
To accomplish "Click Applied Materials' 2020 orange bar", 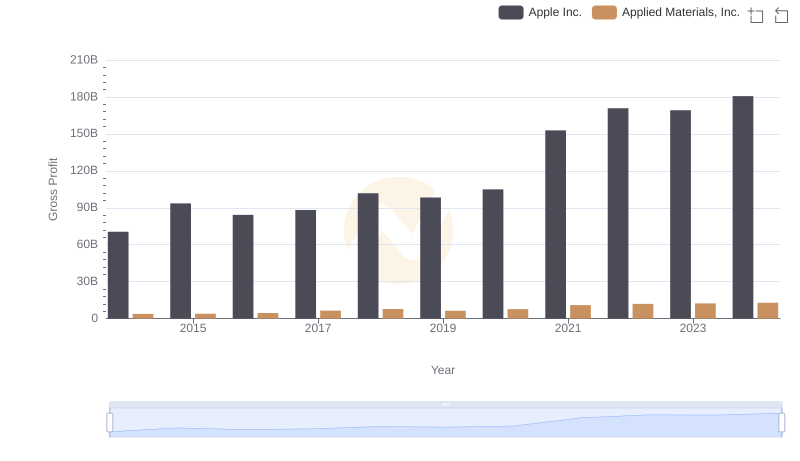I will coord(518,314).
